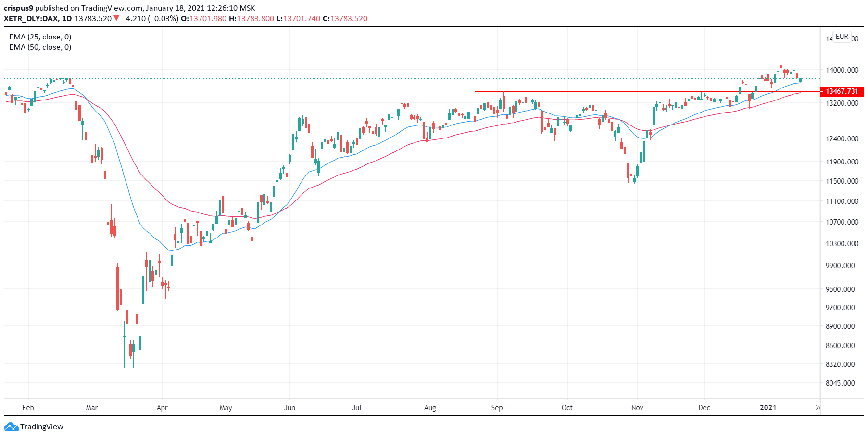Click the 9200.000 price axis label
Image resolution: width=868 pixels, height=438 pixels.
[840, 307]
